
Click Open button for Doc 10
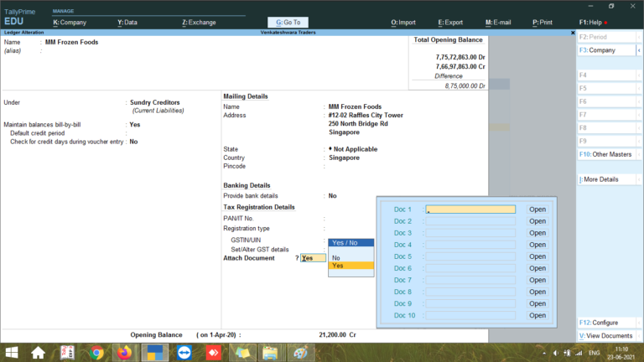[x=538, y=316]
